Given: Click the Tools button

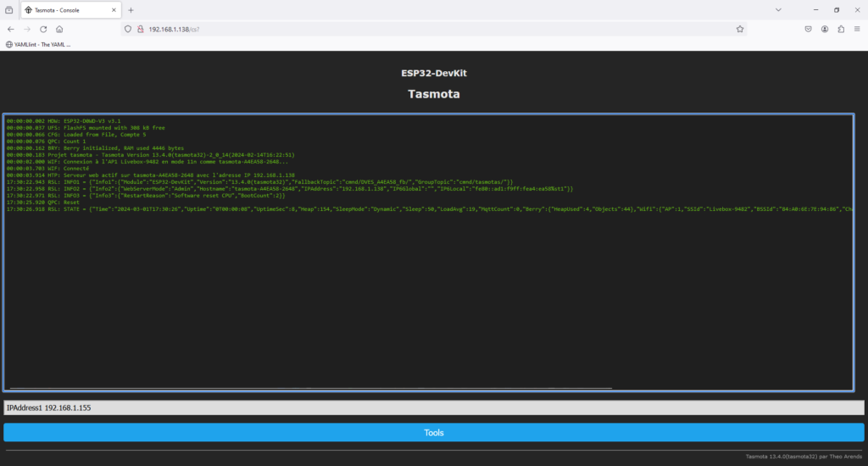Looking at the screenshot, I should [433, 432].
